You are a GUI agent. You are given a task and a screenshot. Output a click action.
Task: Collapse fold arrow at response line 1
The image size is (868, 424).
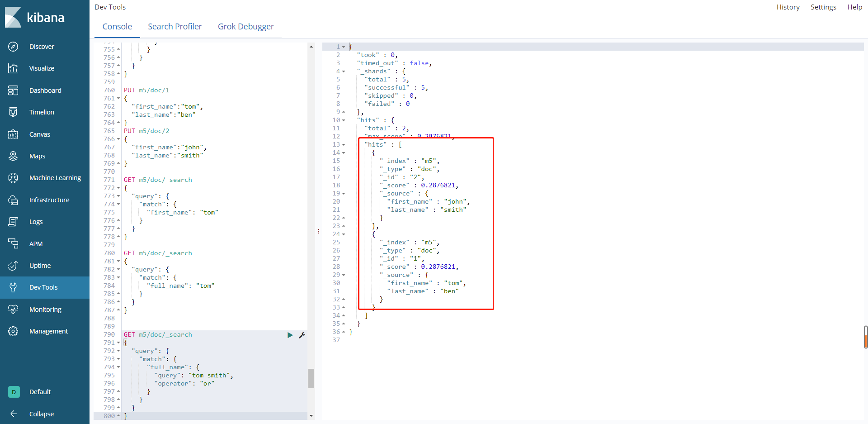point(344,47)
